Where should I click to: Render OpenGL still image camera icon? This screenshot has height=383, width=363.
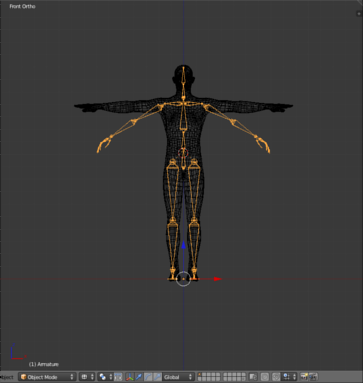[x=304, y=377]
